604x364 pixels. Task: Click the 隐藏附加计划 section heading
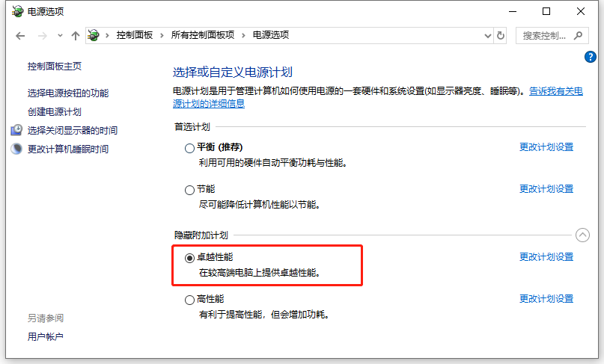click(x=201, y=235)
